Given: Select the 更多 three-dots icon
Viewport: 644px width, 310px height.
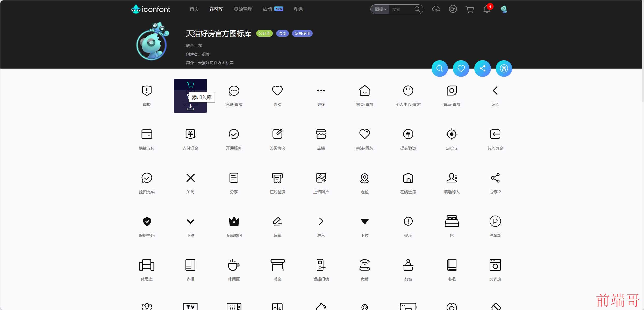Looking at the screenshot, I should 321,91.
